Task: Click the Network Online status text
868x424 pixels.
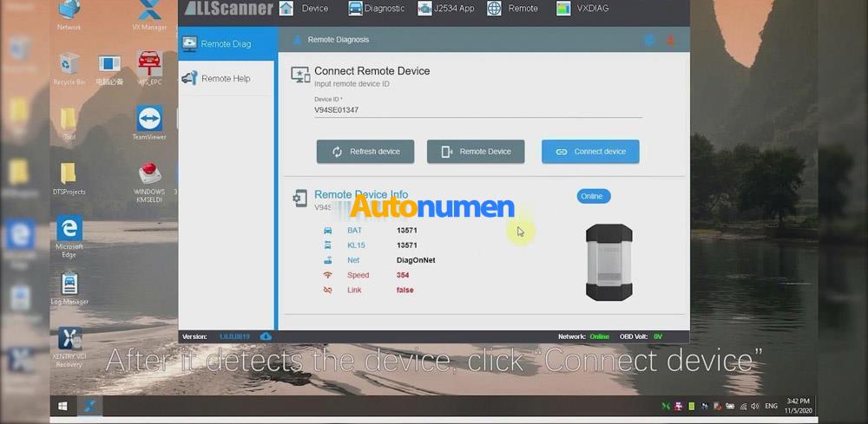Action: (599, 336)
